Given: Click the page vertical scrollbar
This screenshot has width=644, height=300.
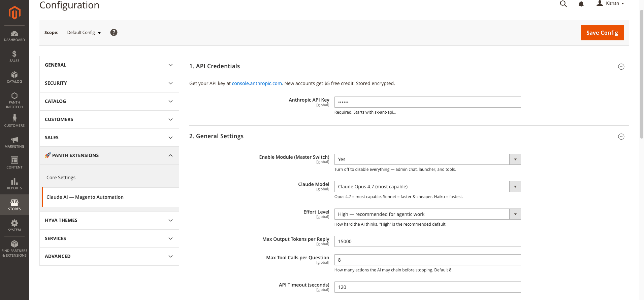Looking at the screenshot, I should point(641,74).
